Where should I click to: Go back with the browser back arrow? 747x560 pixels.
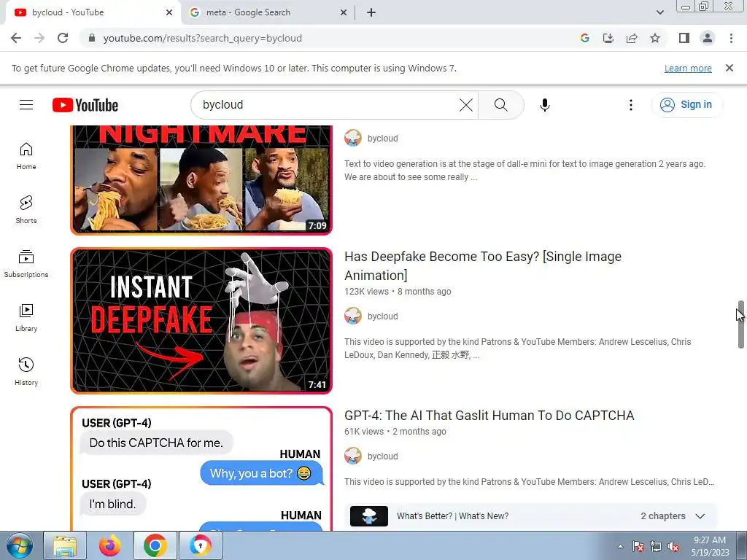[x=16, y=38]
